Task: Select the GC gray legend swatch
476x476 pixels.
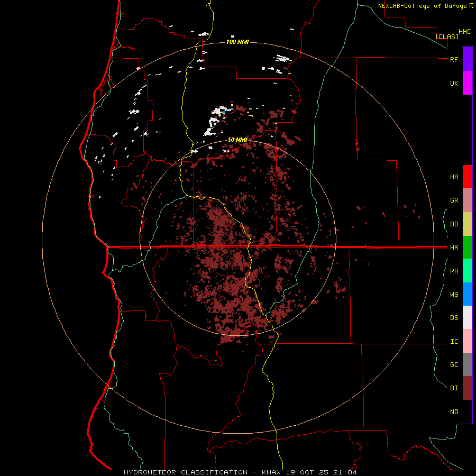Action: point(467,364)
